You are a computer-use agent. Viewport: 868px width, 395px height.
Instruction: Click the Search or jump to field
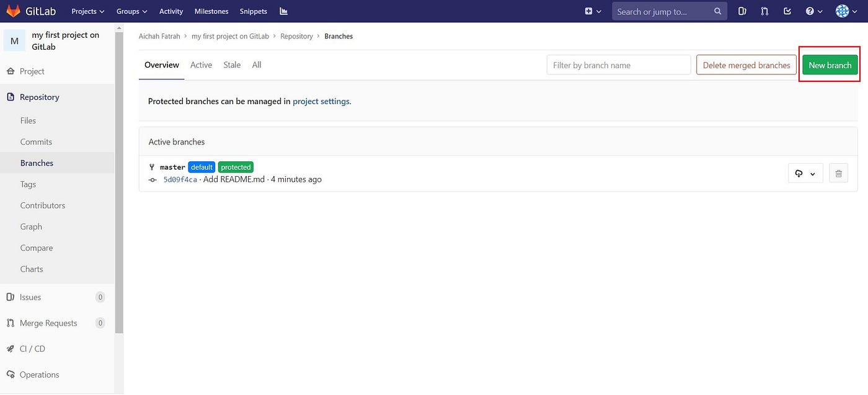670,11
